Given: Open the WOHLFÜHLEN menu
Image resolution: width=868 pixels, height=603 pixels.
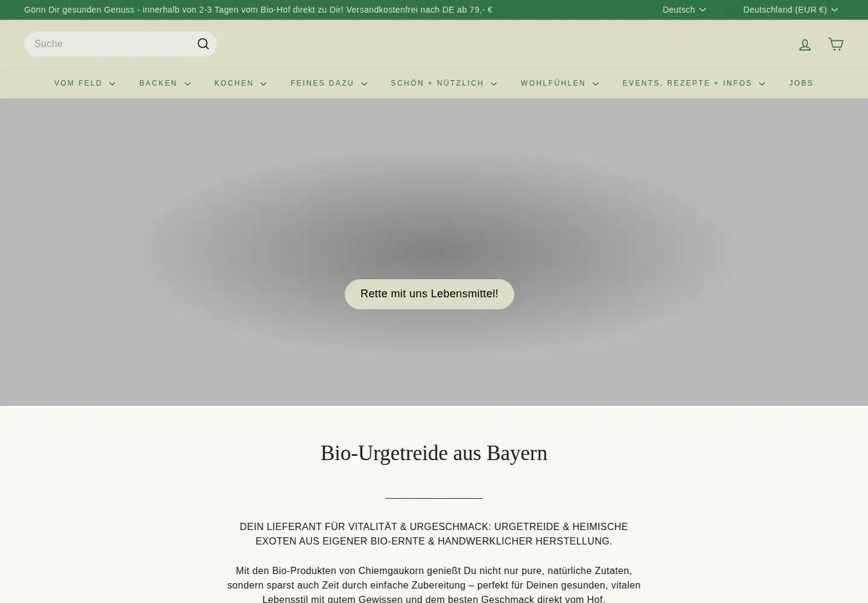Looking at the screenshot, I should [x=559, y=83].
